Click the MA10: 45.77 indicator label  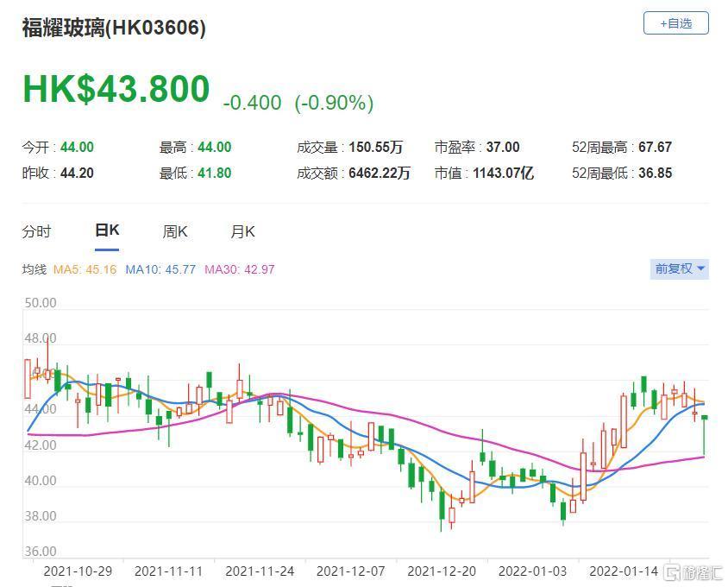(160, 269)
